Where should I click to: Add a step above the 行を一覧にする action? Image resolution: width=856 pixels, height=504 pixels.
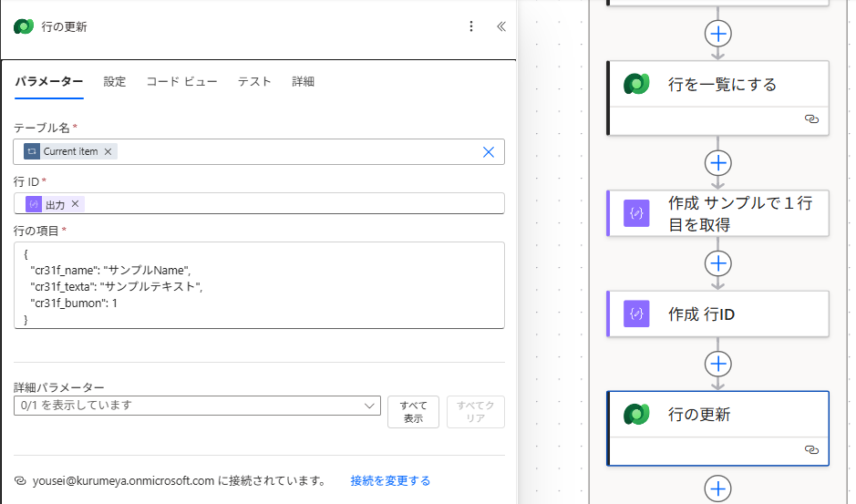click(x=719, y=32)
